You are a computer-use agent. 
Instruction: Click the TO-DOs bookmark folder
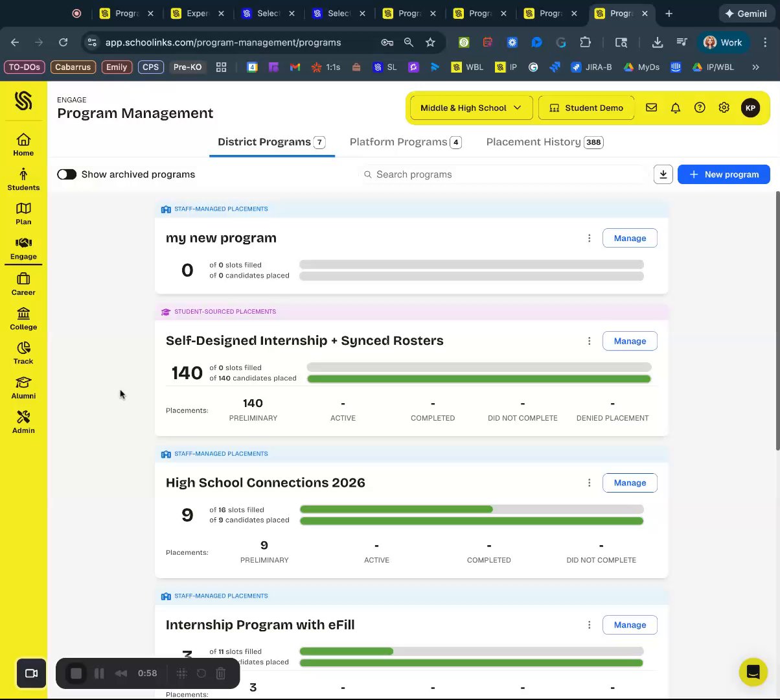[25, 67]
